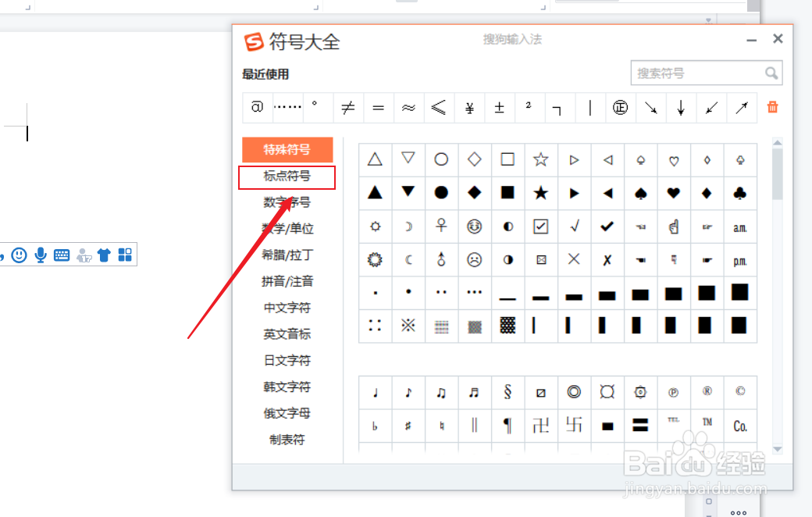Select the 希腊/拉丁 category tab
This screenshot has height=517, width=812.
(x=287, y=255)
